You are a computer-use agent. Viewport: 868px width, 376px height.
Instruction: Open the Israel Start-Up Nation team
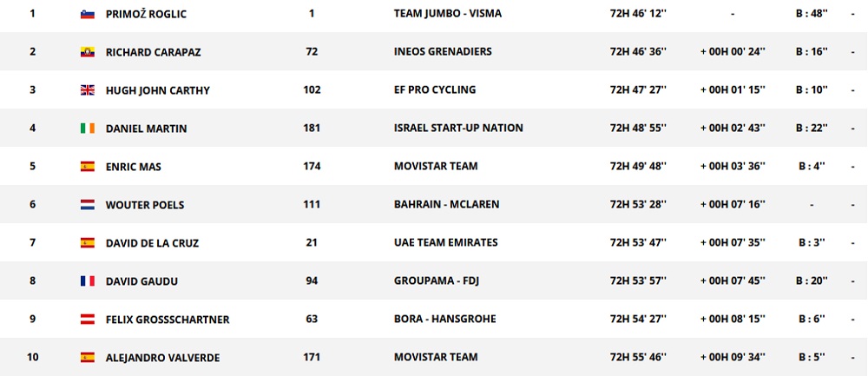tap(458, 129)
